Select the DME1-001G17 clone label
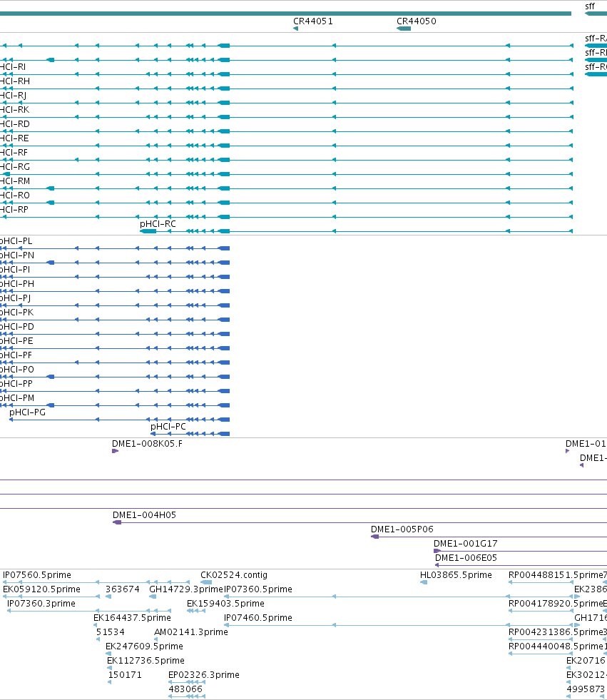 [466, 544]
